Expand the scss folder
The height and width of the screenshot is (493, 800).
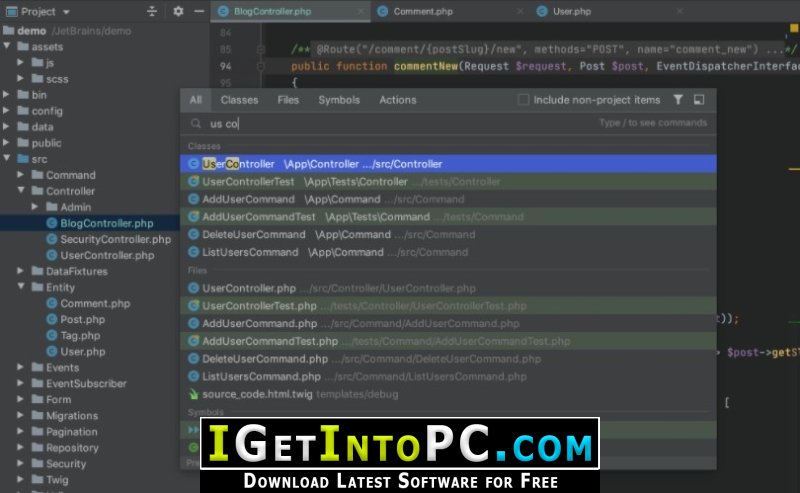tap(20, 79)
